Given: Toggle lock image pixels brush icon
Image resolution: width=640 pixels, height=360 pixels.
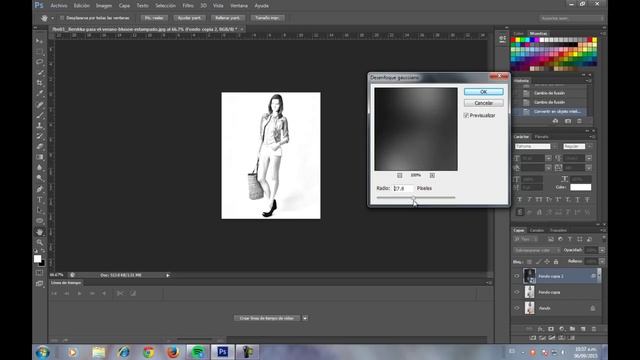Looking at the screenshot, I should (538, 262).
